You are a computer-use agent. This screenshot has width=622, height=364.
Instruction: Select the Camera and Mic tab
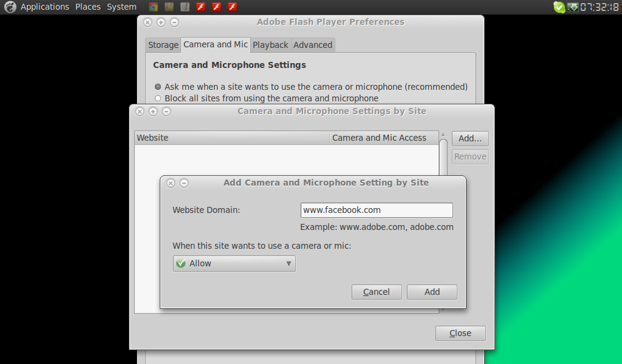pos(216,45)
